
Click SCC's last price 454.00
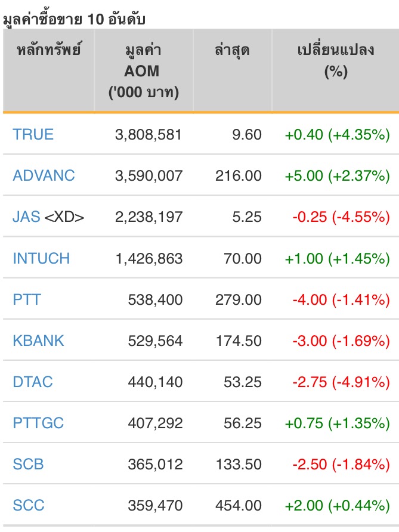pyautogui.click(x=240, y=506)
